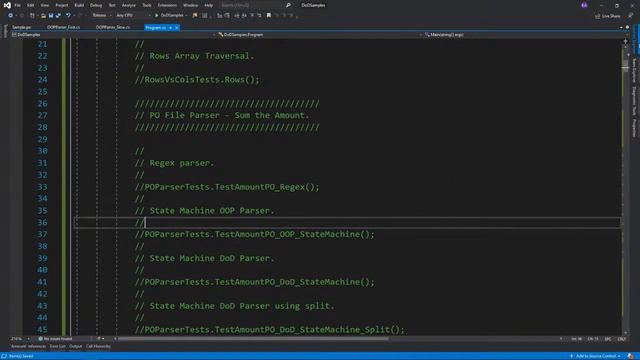
Task: Select the Program.cs tab
Action: [156, 27]
